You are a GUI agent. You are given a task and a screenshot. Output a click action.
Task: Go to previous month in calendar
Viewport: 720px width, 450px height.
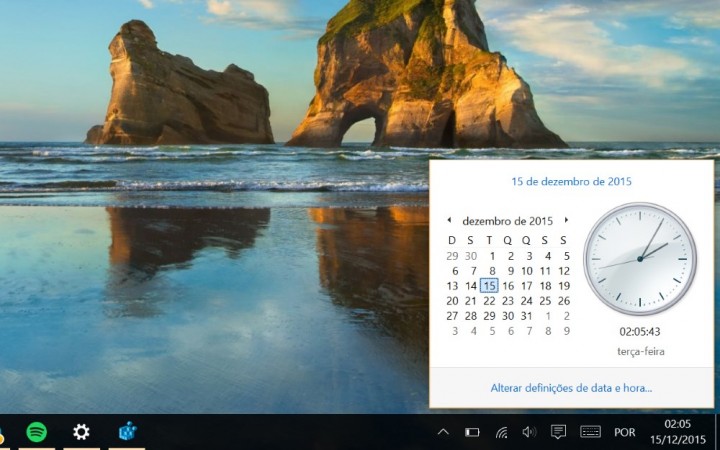449,220
